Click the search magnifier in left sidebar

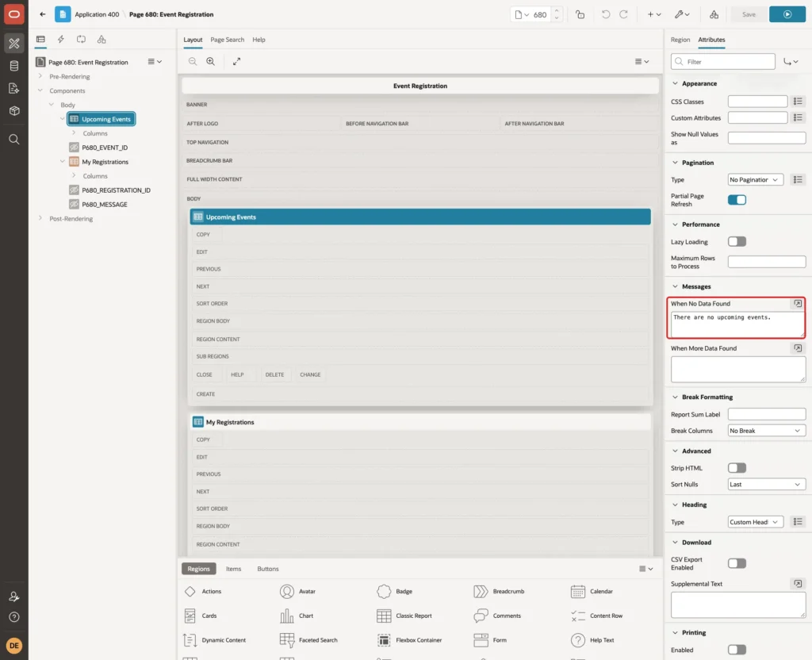tap(14, 140)
